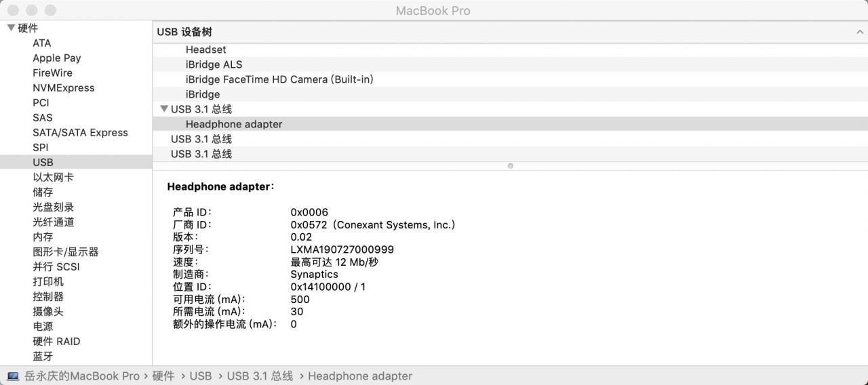Click the laptop icon in path bar
Viewport: 868px width, 385px height.
point(13,376)
